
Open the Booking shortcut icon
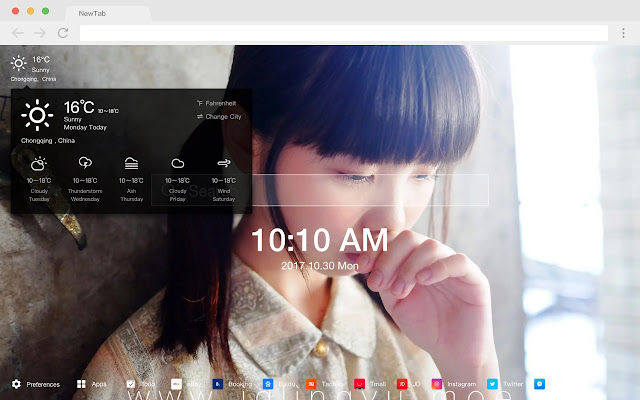(x=218, y=384)
